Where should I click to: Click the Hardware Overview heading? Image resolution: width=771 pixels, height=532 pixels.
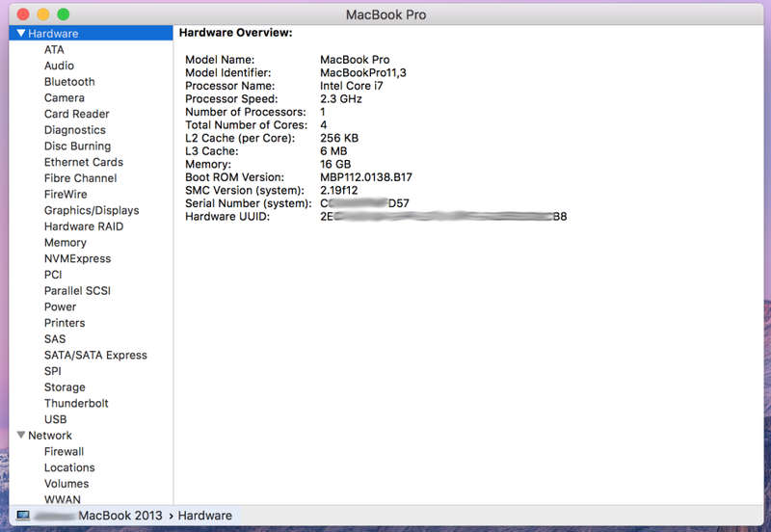tap(235, 33)
